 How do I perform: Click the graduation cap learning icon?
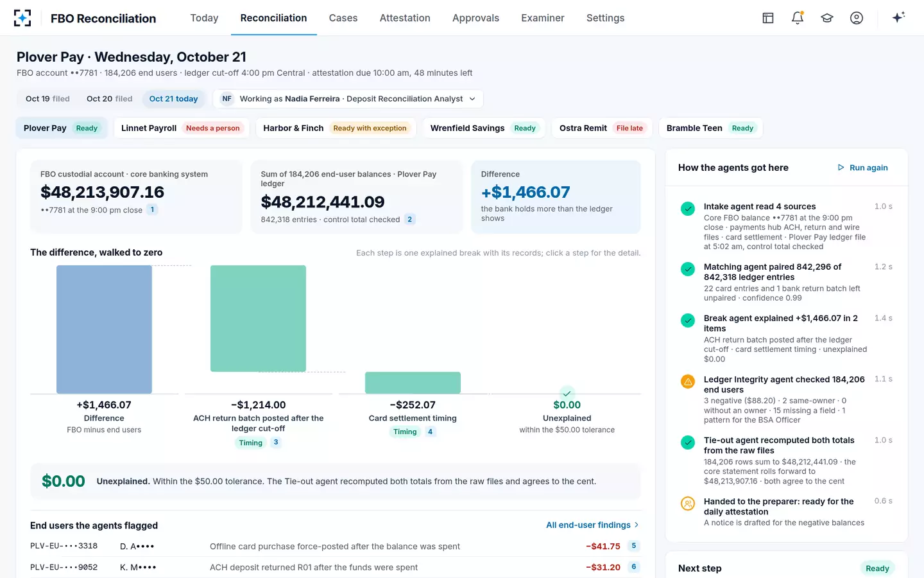coord(827,18)
